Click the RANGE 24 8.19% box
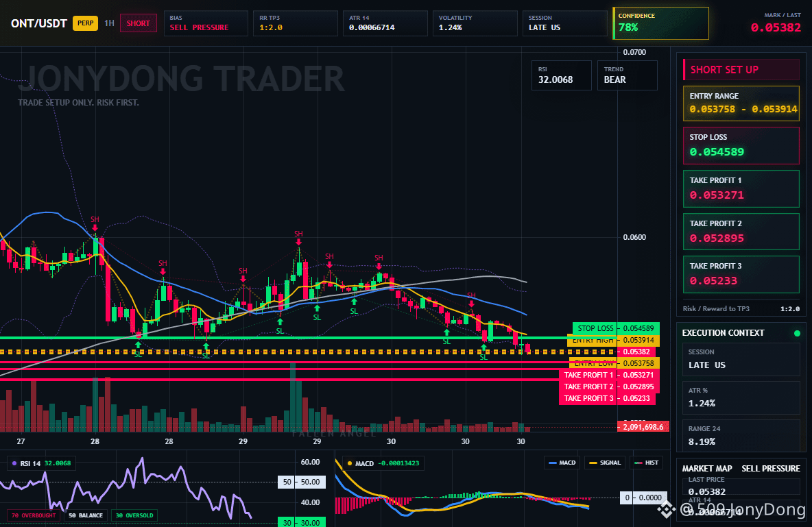 [741, 436]
